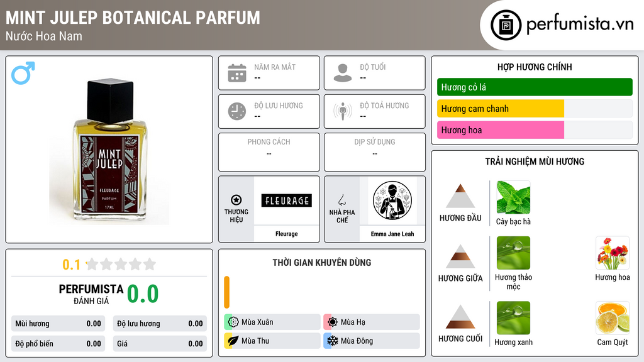
Task: Click the Fleurage brand logo
Action: point(286,200)
